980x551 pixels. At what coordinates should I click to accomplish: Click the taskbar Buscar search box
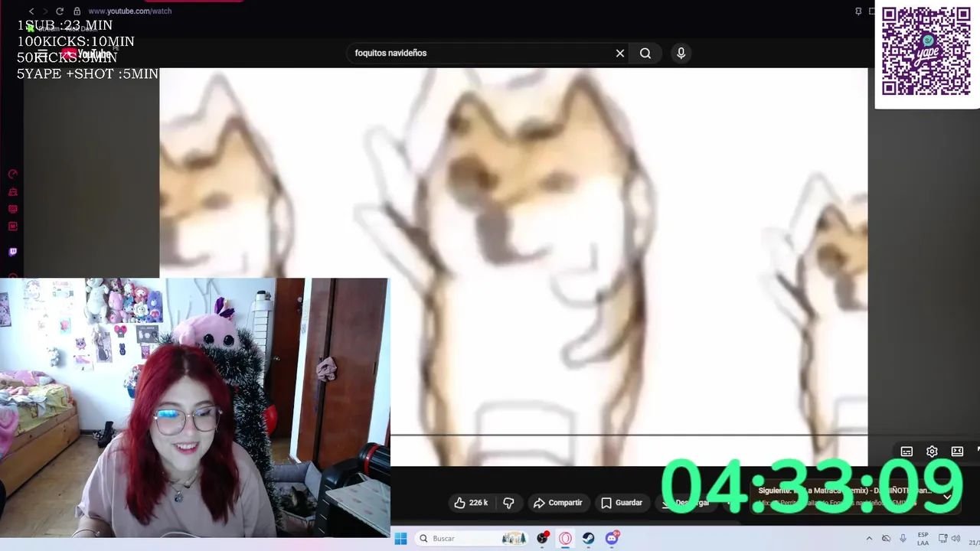(x=472, y=539)
